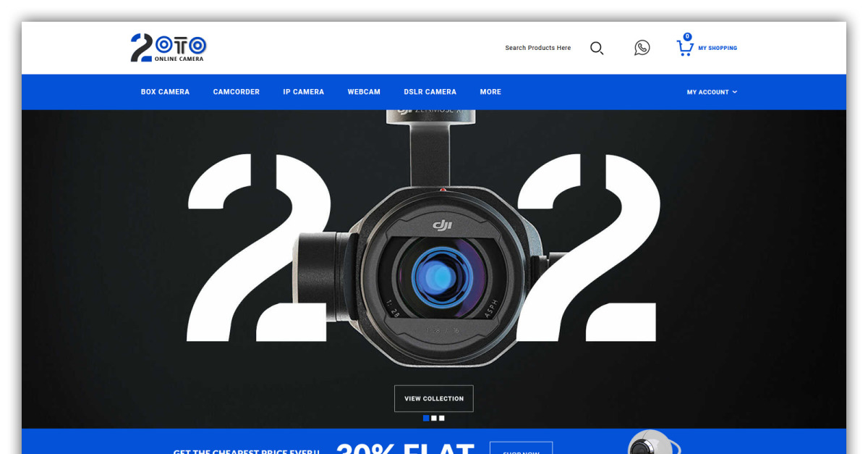This screenshot has width=868, height=454.
Task: Open the WhatsApp chat icon
Action: coord(642,48)
